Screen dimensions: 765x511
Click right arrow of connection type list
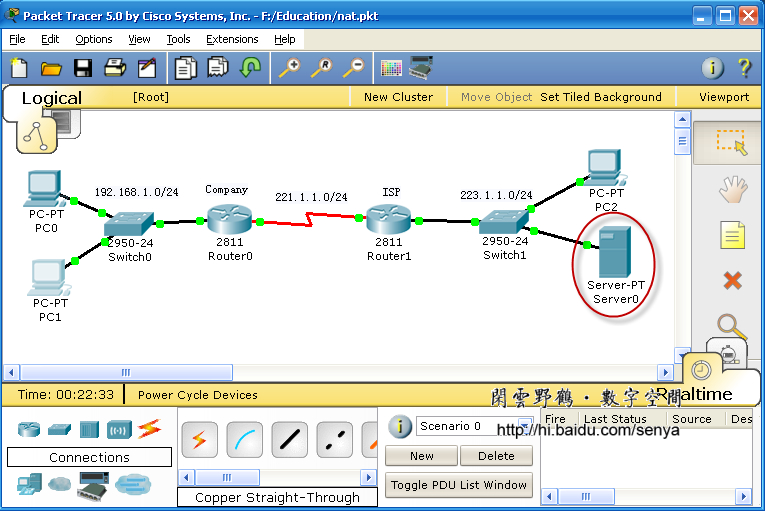pos(369,477)
